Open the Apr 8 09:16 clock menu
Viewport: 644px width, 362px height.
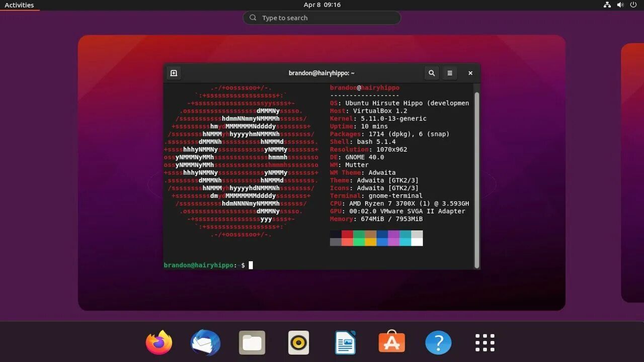coord(322,5)
